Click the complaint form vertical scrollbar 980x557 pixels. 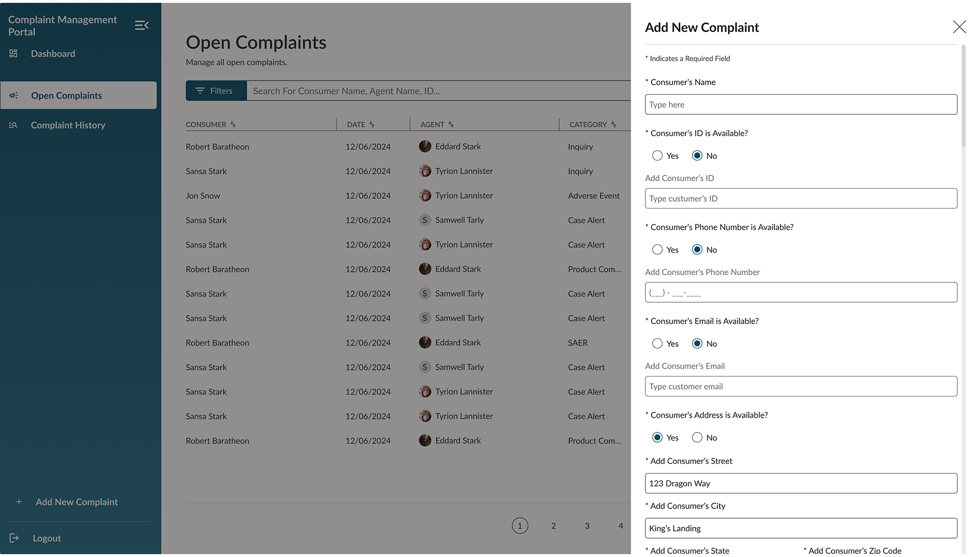[963, 97]
